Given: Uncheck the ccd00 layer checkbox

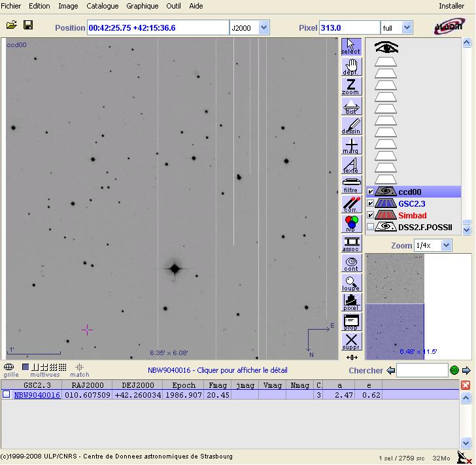Looking at the screenshot, I should [x=370, y=192].
